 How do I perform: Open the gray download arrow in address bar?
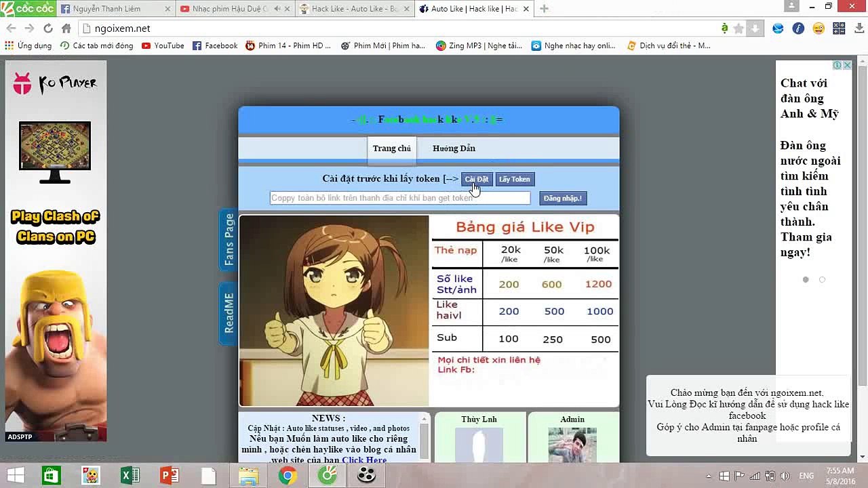click(755, 28)
